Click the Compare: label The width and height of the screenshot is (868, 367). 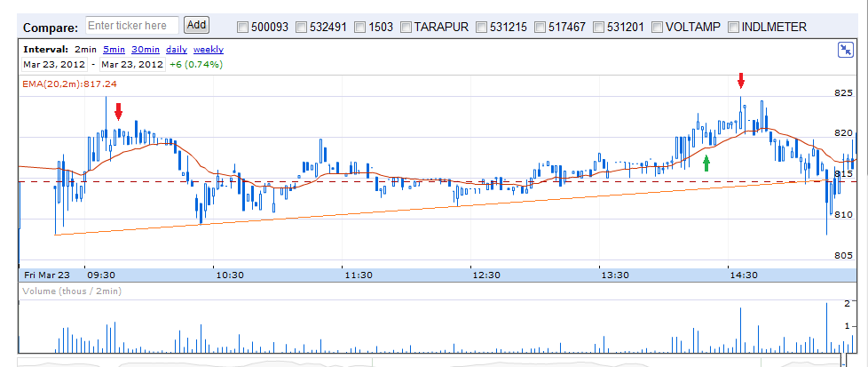click(x=51, y=28)
